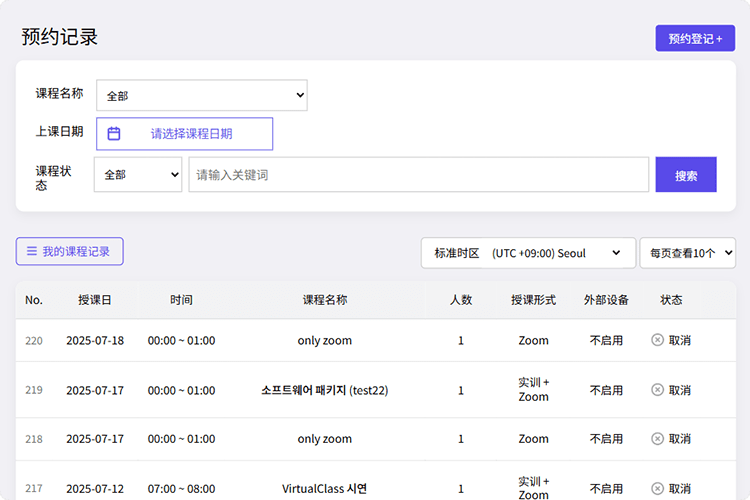Click cancel circle icon in row 217

click(x=658, y=488)
